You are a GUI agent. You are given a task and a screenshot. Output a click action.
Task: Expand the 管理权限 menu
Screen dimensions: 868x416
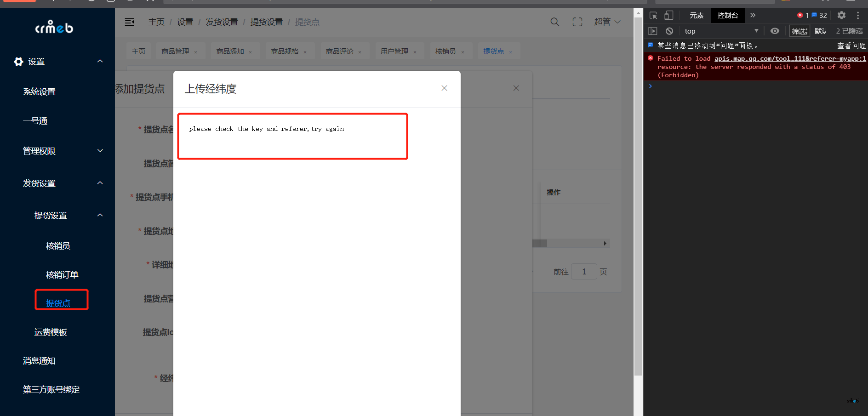click(100, 151)
